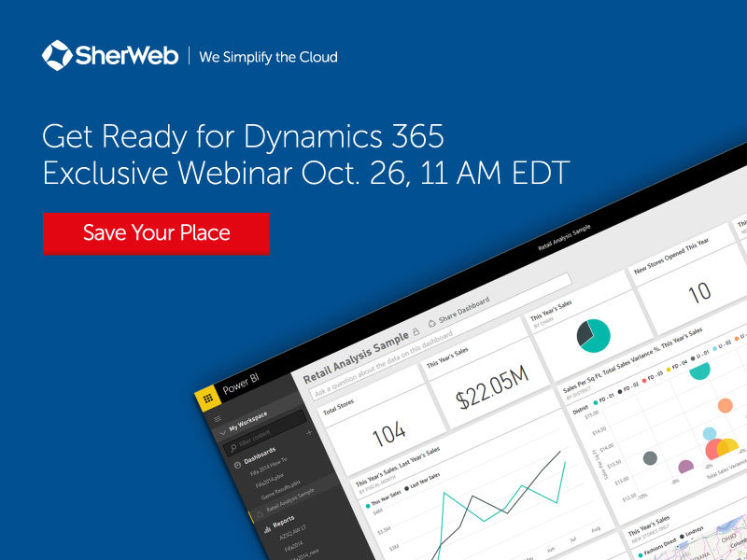Viewport: 747px width, 560px height.
Task: Click the orange bubble in scatter chart
Action: coord(726,405)
